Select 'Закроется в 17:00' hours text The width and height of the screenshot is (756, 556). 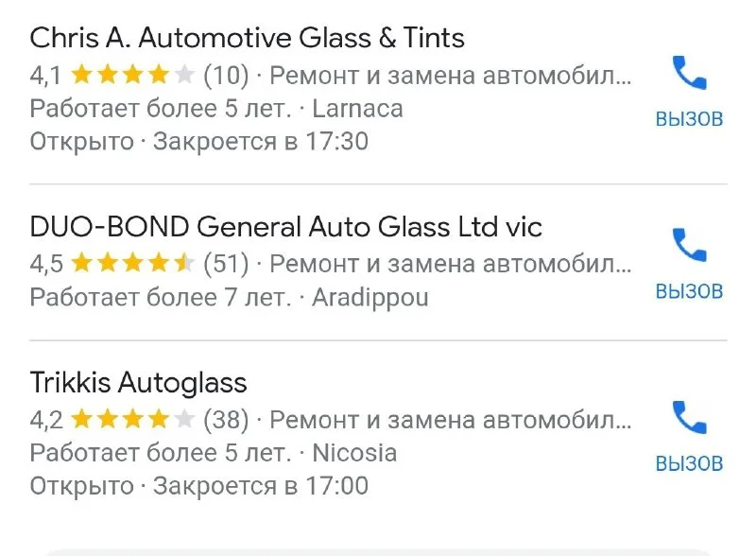[x=261, y=485]
